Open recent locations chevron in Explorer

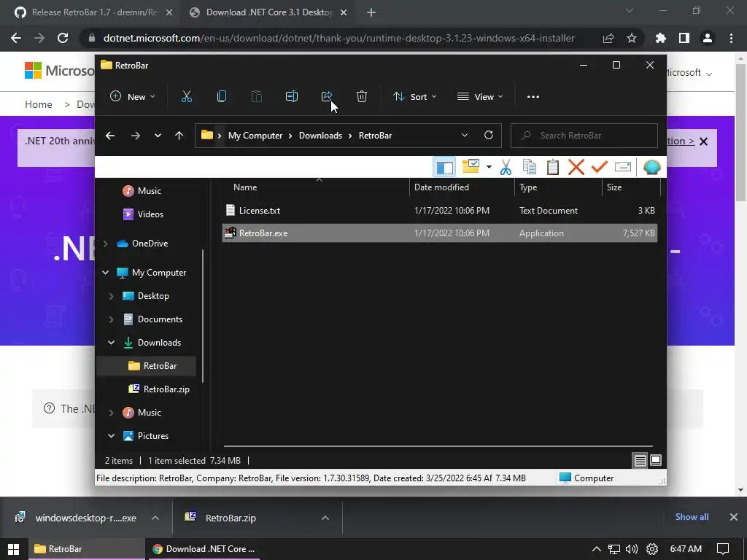pyautogui.click(x=158, y=136)
